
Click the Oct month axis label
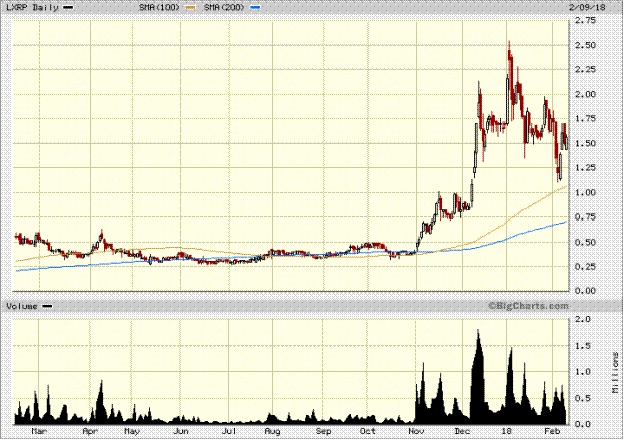point(368,431)
